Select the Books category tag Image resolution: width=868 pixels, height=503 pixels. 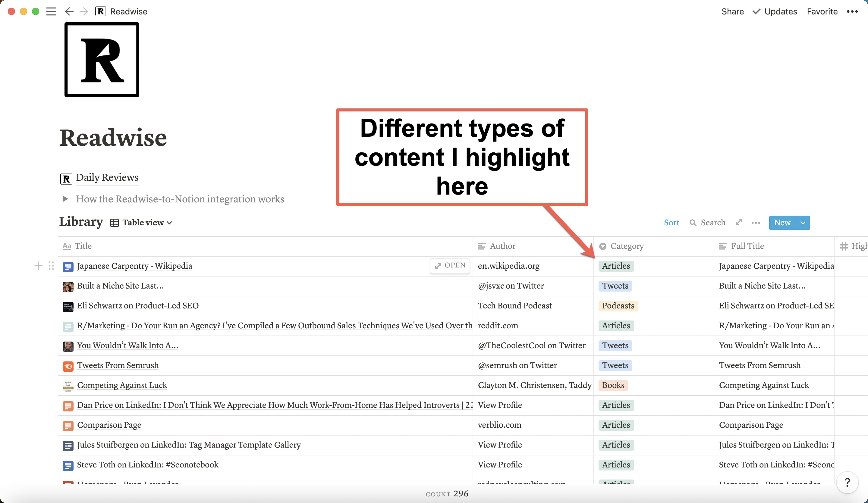613,385
